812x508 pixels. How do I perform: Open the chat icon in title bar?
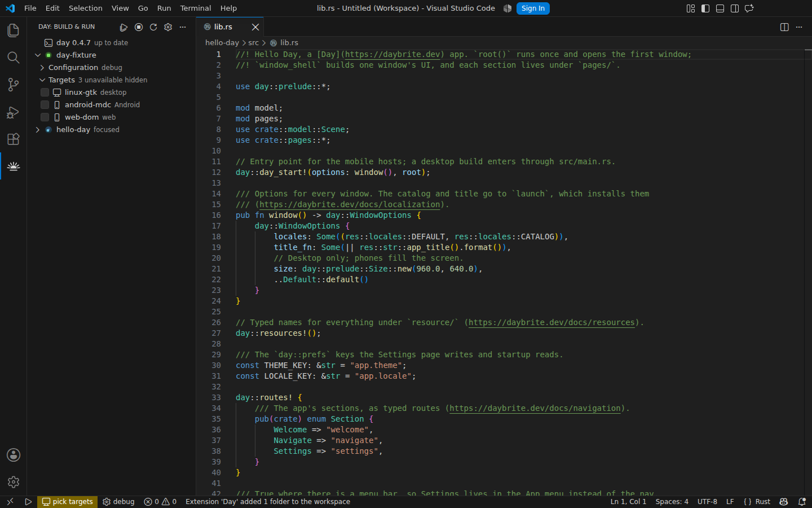(x=749, y=8)
